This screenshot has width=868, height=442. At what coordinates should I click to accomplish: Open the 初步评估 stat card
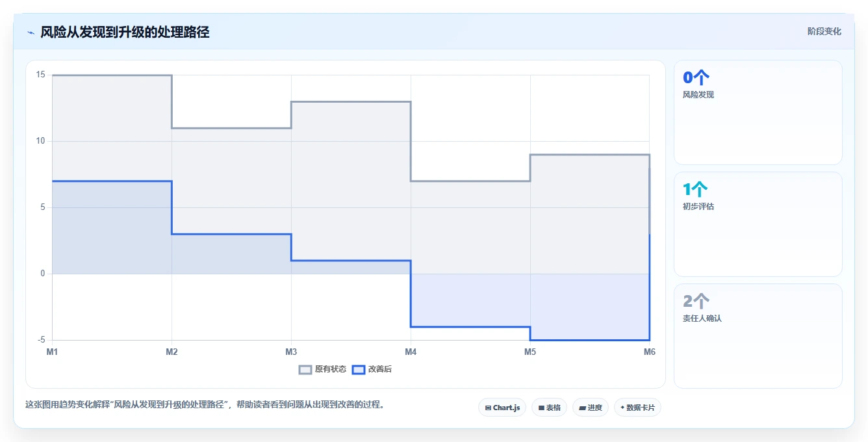coord(758,224)
